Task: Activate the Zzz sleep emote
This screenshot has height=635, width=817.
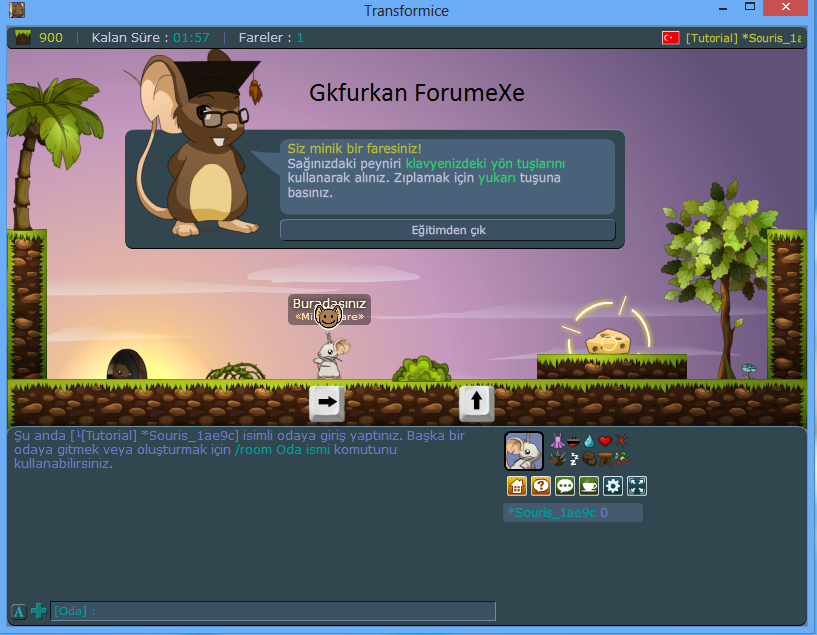Action: 574,459
